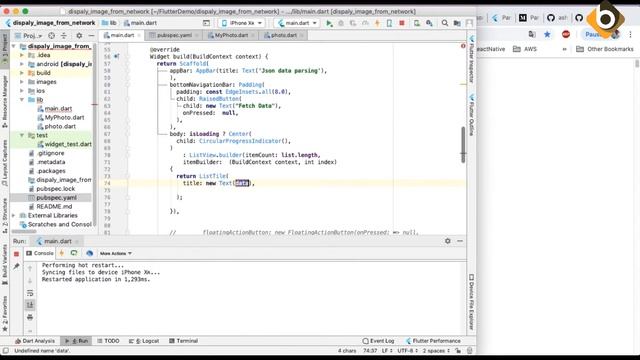This screenshot has height=360, width=640.
Task: Click hot restart green icon in Run console
Action: pos(74,253)
